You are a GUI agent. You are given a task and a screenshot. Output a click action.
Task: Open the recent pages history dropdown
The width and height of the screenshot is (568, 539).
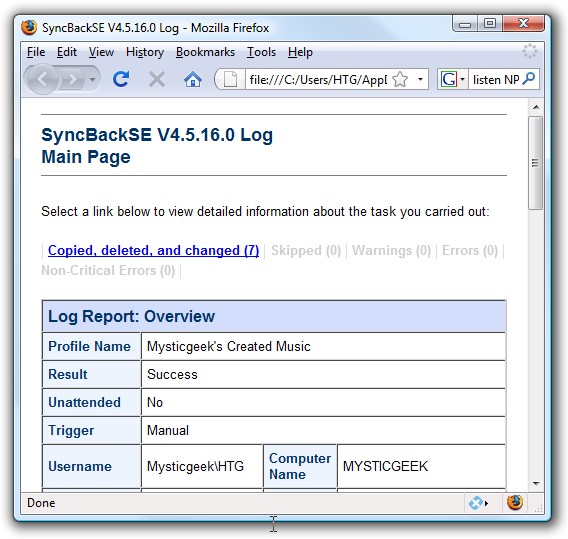[92, 79]
